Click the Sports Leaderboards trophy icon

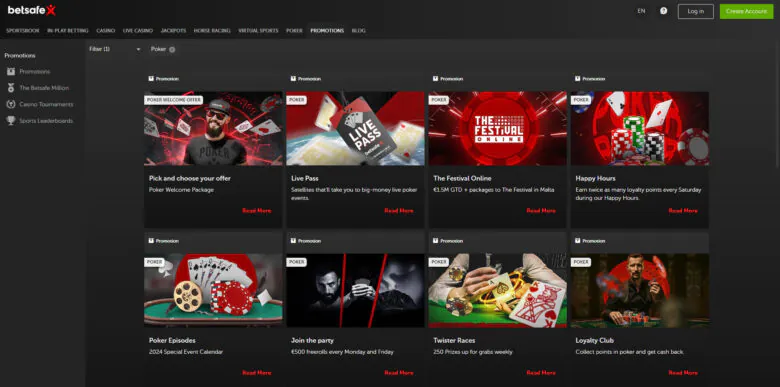click(x=11, y=121)
